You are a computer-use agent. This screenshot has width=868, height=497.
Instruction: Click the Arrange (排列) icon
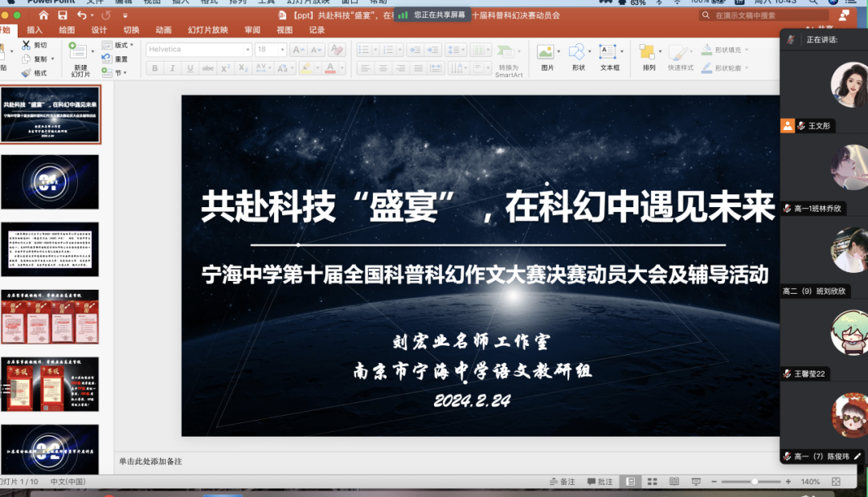646,52
